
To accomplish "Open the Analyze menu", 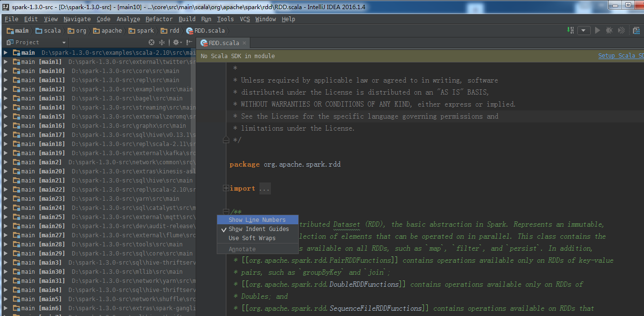I will pos(129,19).
